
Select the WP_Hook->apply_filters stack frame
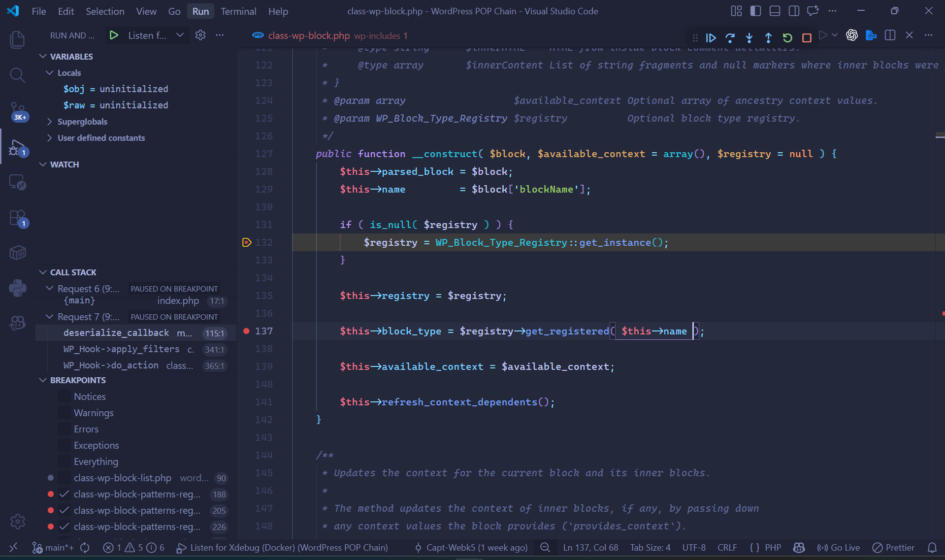136,349
